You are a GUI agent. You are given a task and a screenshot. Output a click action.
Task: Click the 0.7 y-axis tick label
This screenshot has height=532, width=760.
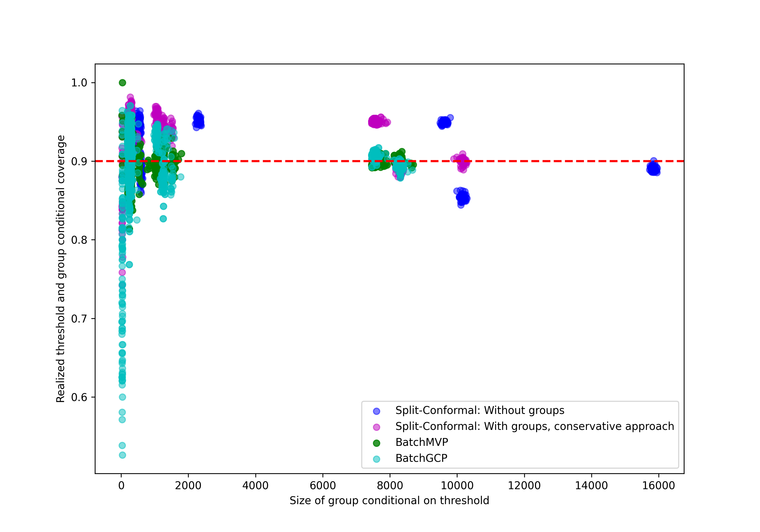click(x=79, y=319)
